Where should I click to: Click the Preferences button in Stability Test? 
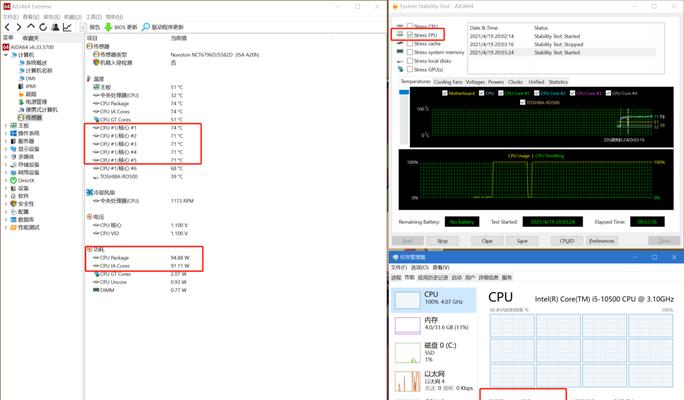click(602, 241)
